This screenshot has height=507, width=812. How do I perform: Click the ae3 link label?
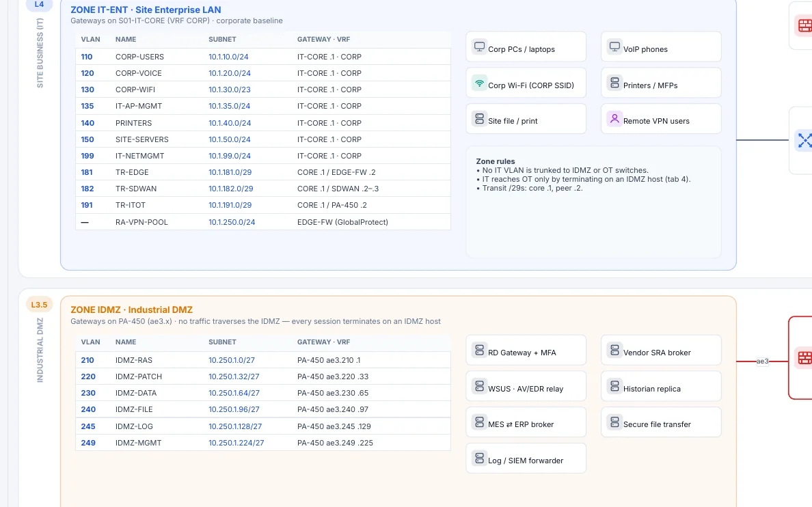point(762,361)
